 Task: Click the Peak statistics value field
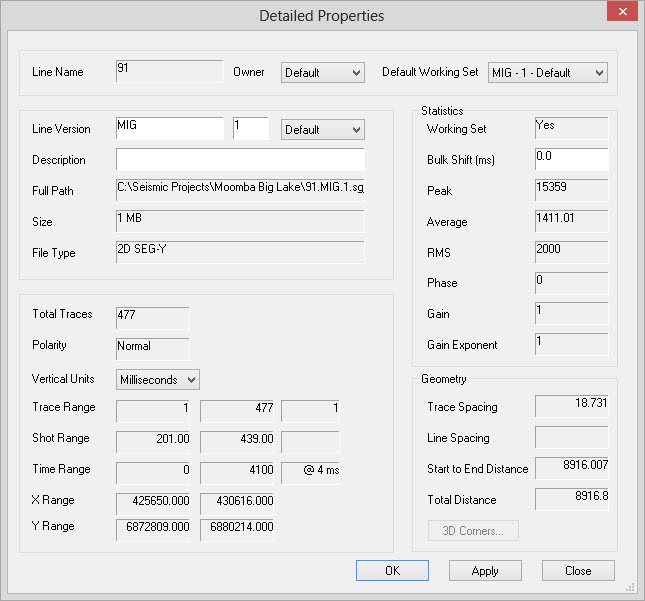point(571,191)
